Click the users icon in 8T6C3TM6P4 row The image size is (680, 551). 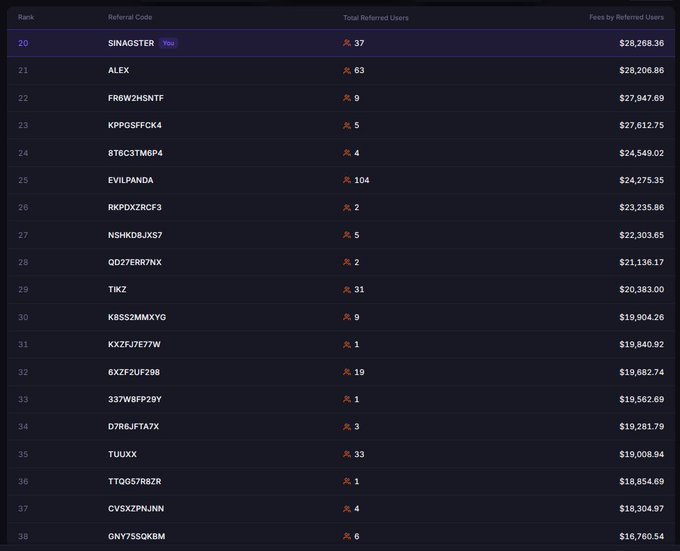click(347, 153)
